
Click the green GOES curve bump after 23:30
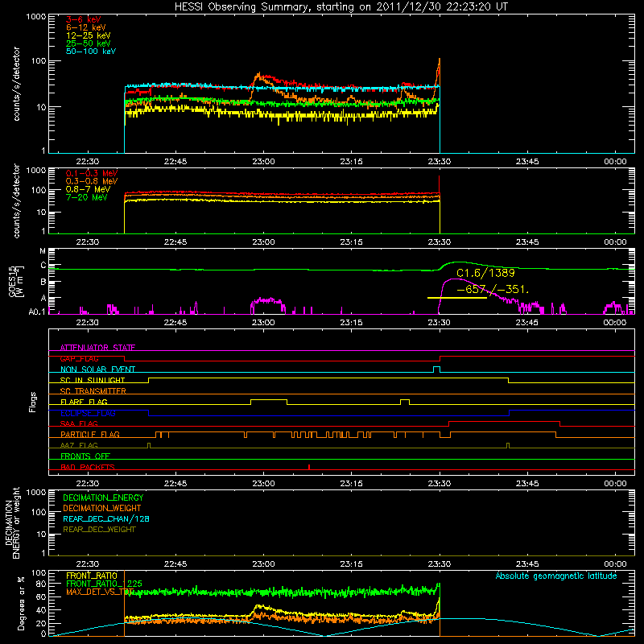458,262
